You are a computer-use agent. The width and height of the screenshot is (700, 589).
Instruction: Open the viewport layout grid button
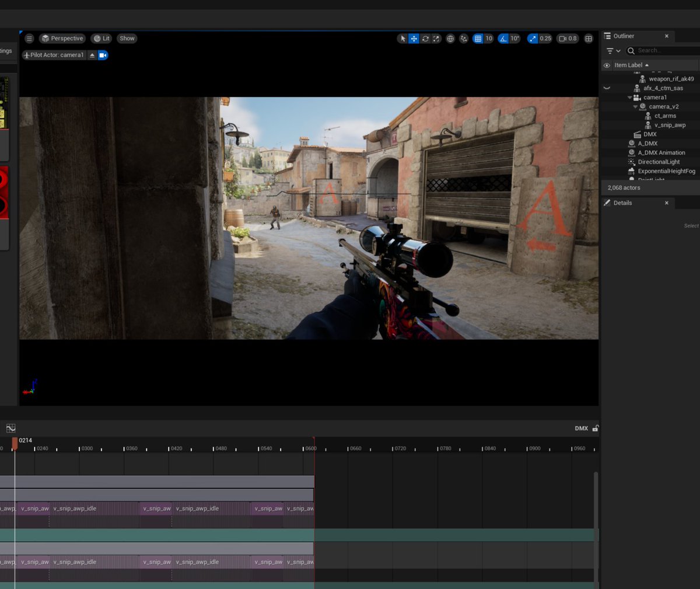[589, 39]
